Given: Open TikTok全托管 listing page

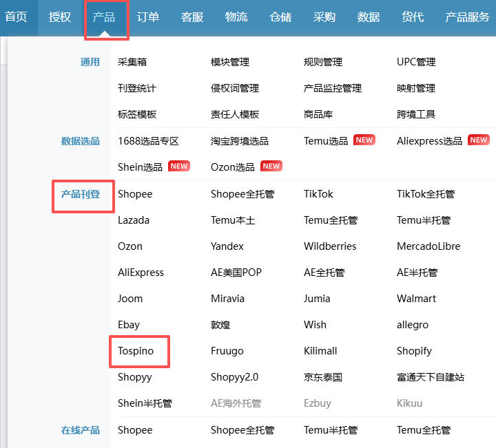Looking at the screenshot, I should (x=425, y=194).
